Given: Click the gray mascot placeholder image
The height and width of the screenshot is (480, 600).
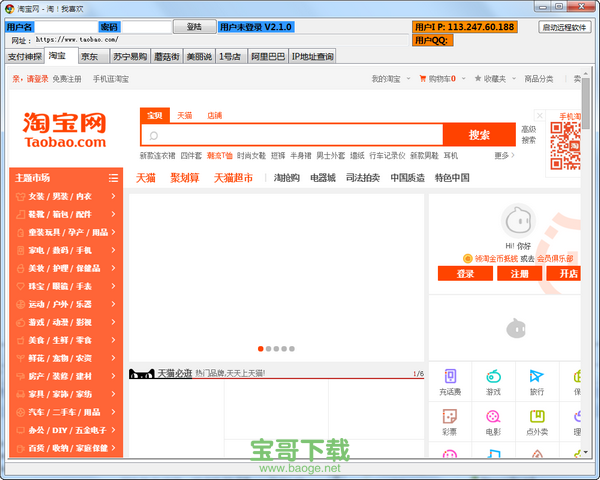Looking at the screenshot, I should point(516,328).
